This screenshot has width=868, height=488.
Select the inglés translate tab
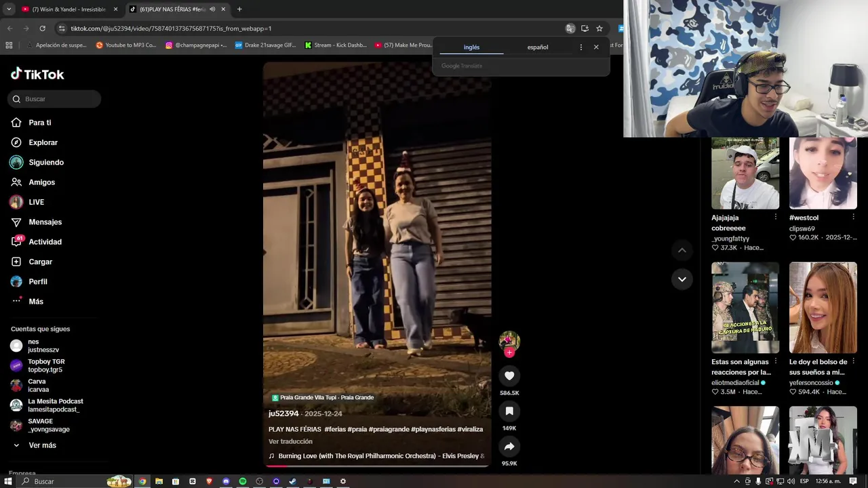point(471,47)
